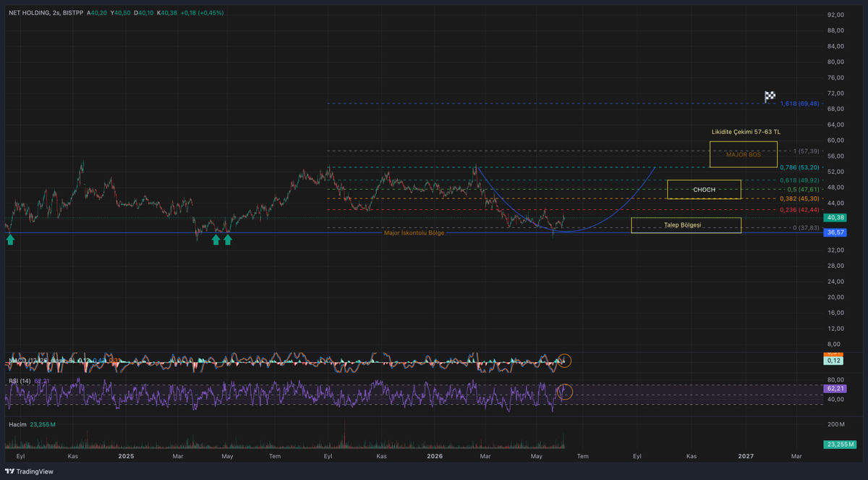
Task: Select the MAJOR BOS rectangle
Action: [x=744, y=154]
